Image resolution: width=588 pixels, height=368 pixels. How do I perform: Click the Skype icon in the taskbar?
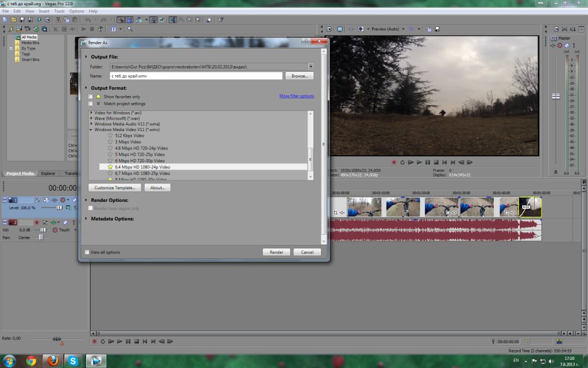point(73,361)
